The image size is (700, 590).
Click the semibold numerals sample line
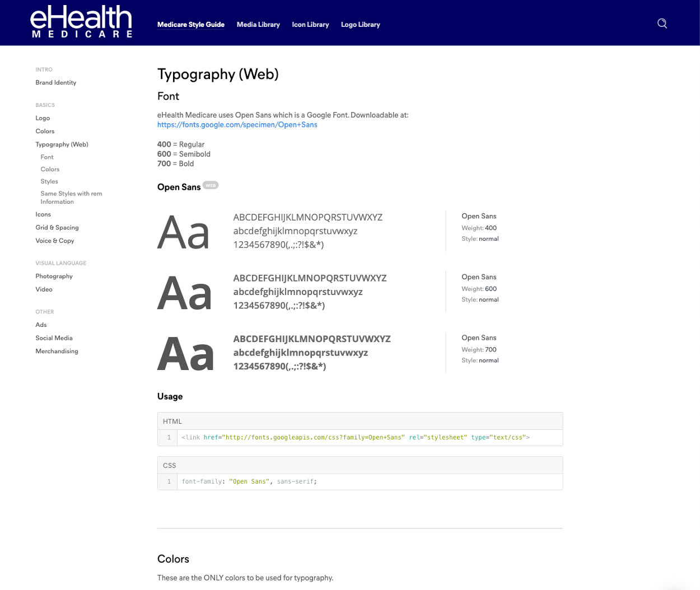point(279,306)
